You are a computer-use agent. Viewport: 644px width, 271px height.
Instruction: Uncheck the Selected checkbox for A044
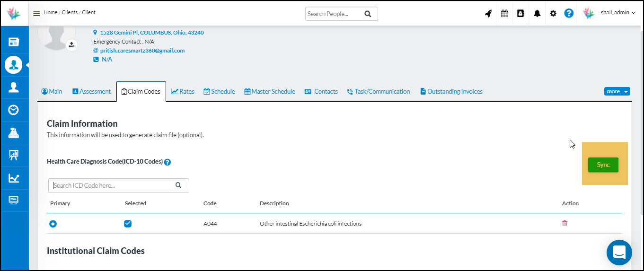tap(128, 224)
